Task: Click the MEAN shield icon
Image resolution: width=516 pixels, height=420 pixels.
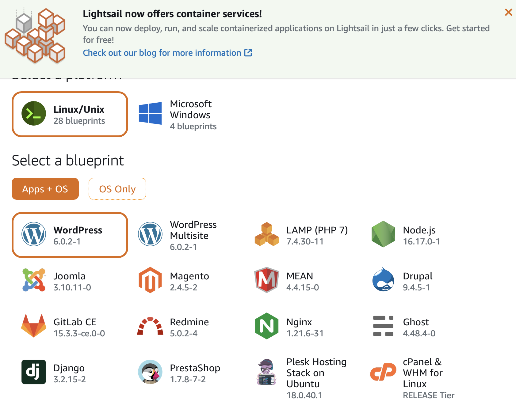Action: click(267, 280)
